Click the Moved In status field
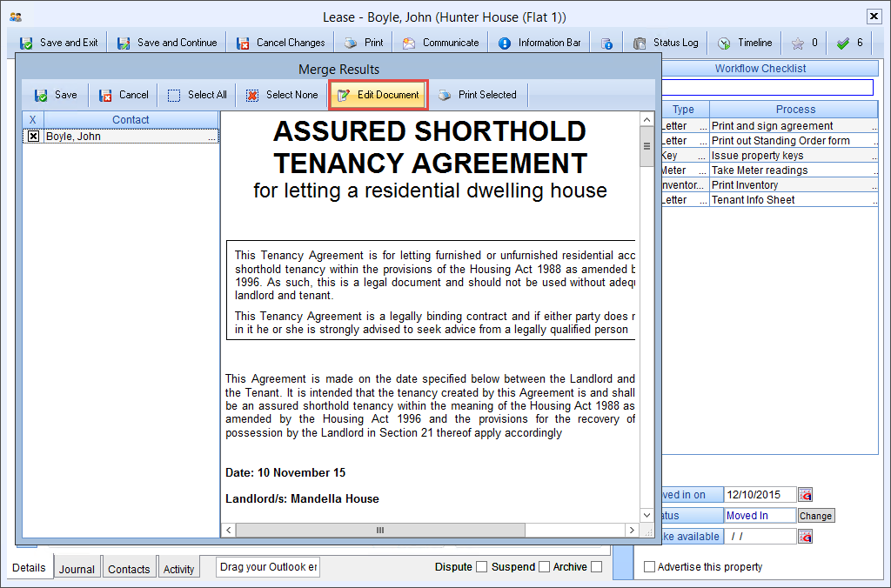The height and width of the screenshot is (588, 891). pos(760,516)
